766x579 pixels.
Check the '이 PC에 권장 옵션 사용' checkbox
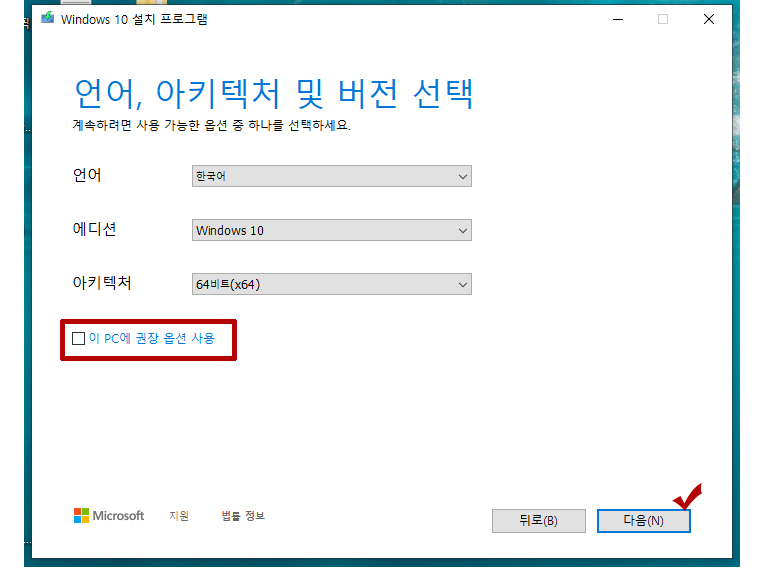[x=78, y=338]
